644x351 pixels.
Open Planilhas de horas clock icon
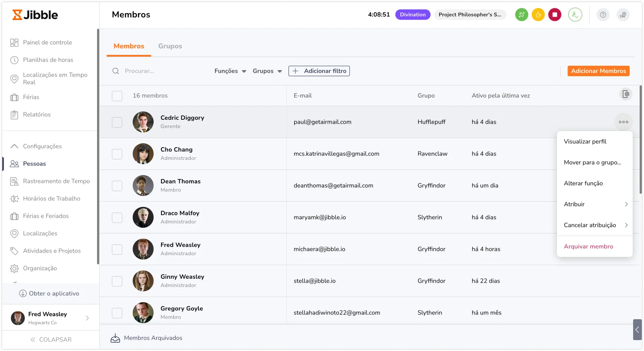point(14,60)
